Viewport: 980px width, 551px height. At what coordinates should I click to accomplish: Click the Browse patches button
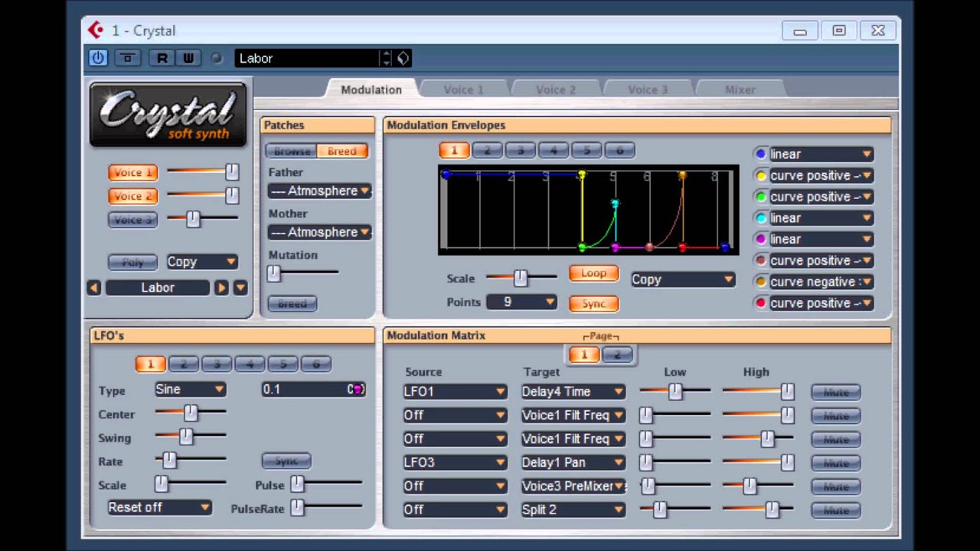[x=292, y=151]
